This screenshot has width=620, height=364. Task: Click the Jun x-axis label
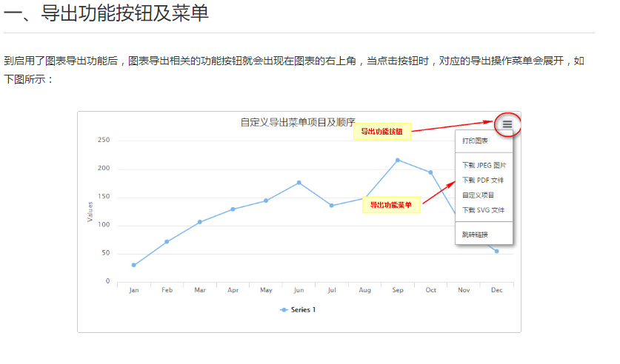[299, 290]
